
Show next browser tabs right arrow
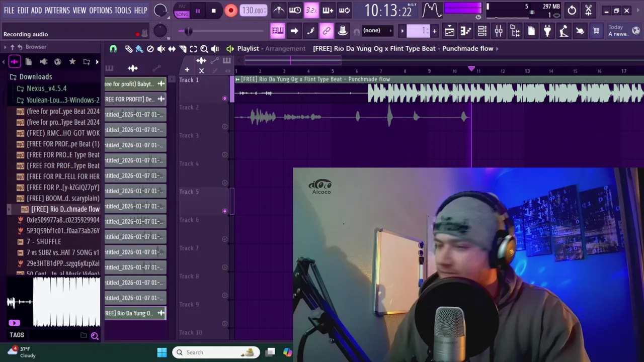tap(97, 62)
